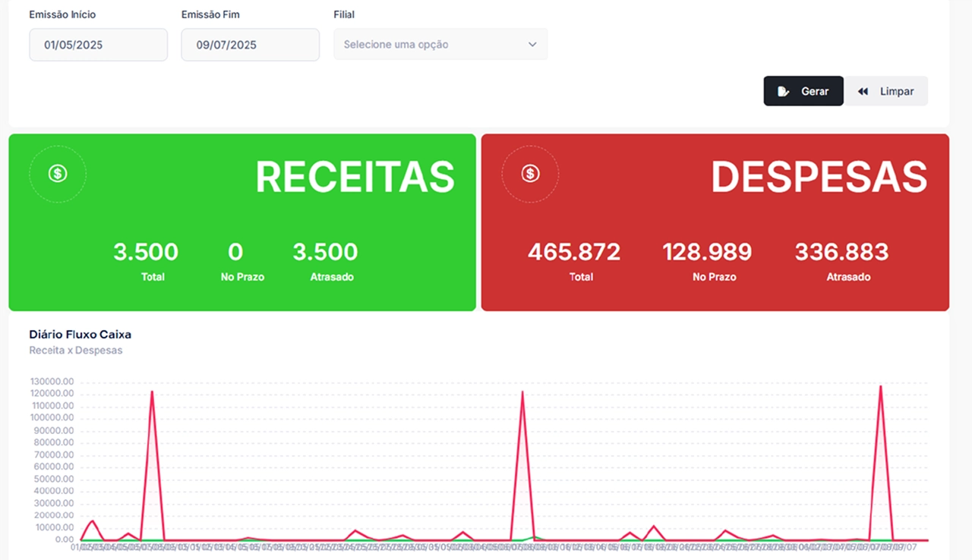
Task: Click the dollar icon in the Receitas card
Action: 58,174
